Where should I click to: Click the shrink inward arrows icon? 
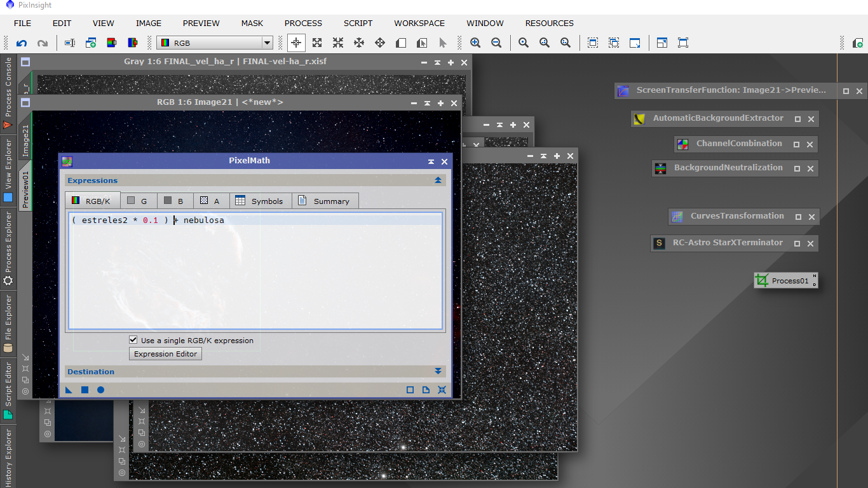tap(338, 43)
